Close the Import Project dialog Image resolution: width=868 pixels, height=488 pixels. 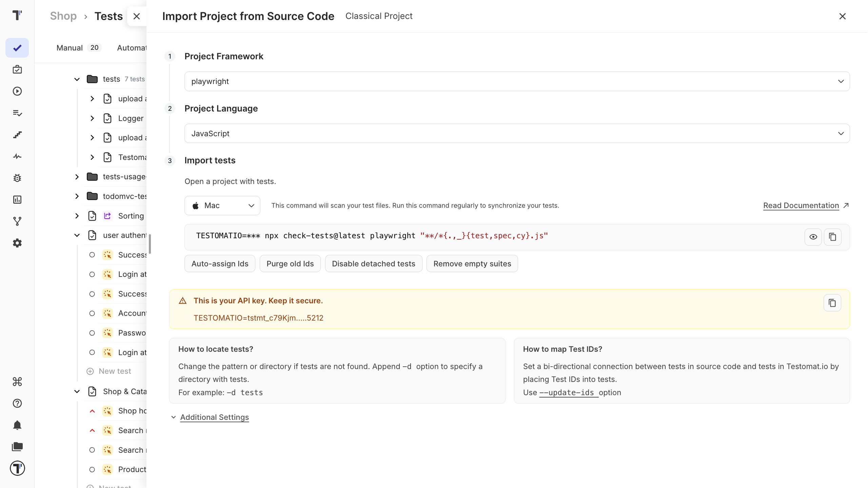click(843, 16)
